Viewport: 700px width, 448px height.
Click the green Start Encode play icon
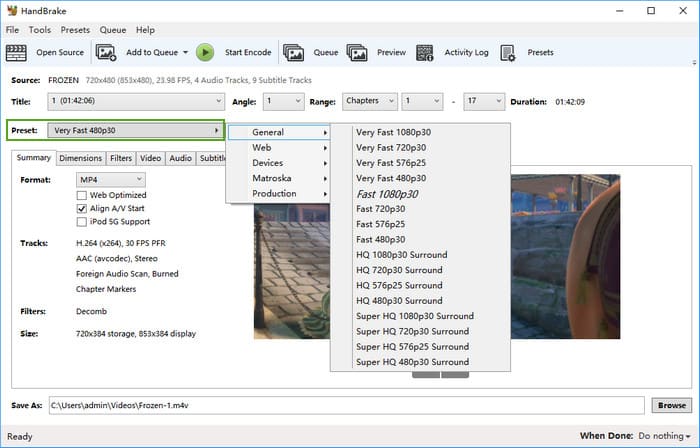pos(205,53)
